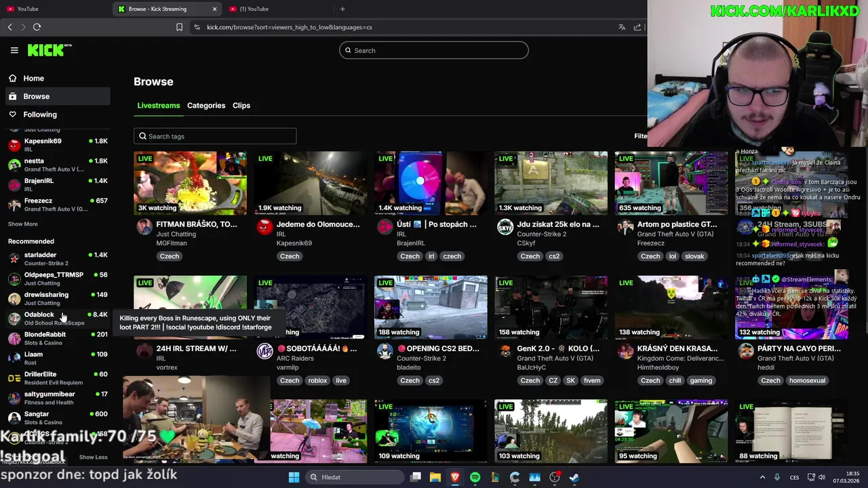The height and width of the screenshot is (488, 868).
Task: Open Task View on taskbar
Action: click(x=416, y=477)
